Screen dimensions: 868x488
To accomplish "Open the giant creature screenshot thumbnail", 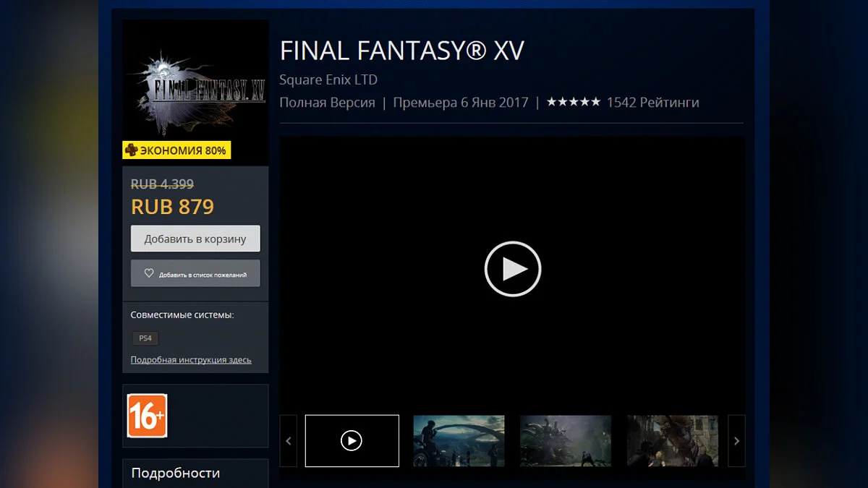I will pyautogui.click(x=566, y=440).
